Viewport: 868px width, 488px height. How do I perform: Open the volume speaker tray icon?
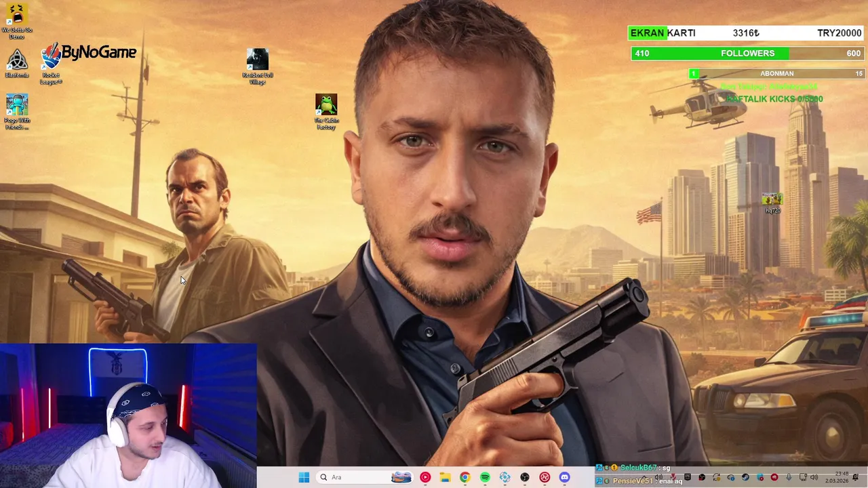pyautogui.click(x=814, y=477)
